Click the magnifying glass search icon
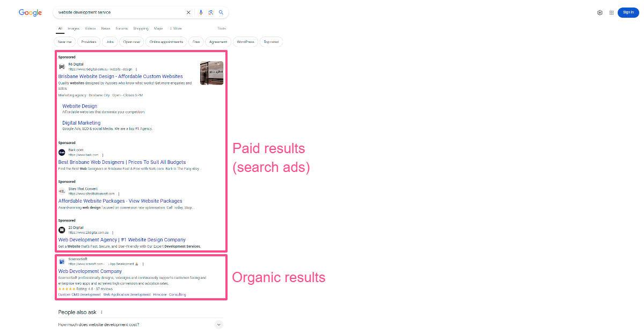Screen dimensions: 644x331 pos(221,12)
